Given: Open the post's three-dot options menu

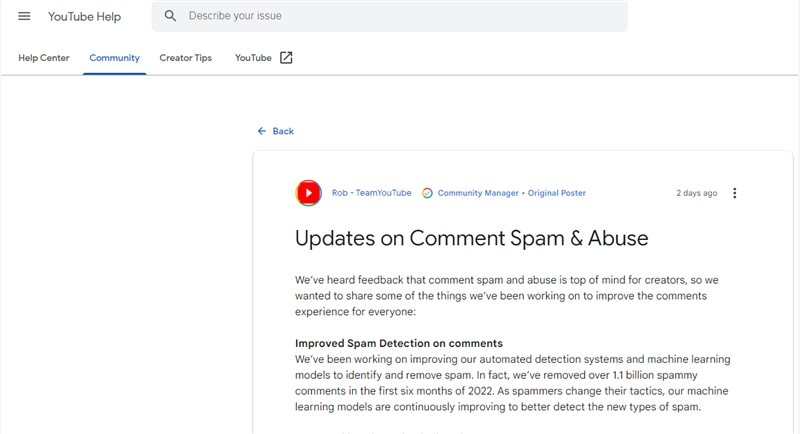Looking at the screenshot, I should pos(735,193).
